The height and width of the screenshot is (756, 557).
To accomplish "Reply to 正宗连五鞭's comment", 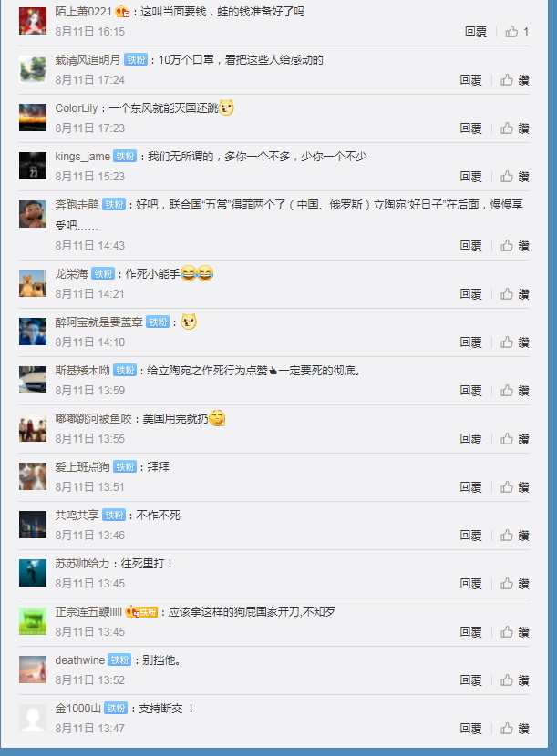I will pyautogui.click(x=470, y=632).
